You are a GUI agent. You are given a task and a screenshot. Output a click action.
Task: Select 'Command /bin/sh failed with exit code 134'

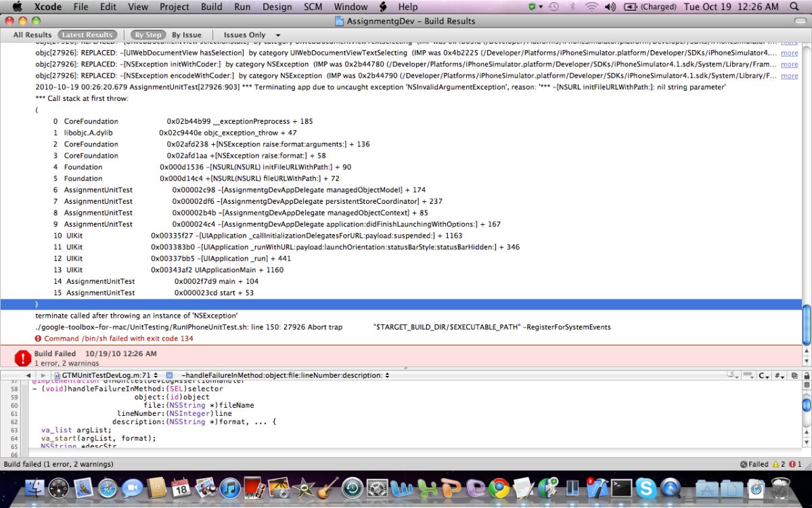[x=118, y=338]
